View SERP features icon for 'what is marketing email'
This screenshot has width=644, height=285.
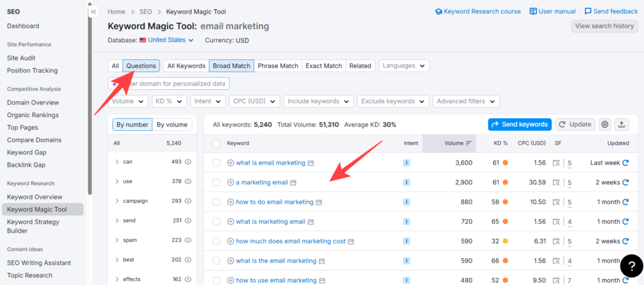pos(557,221)
